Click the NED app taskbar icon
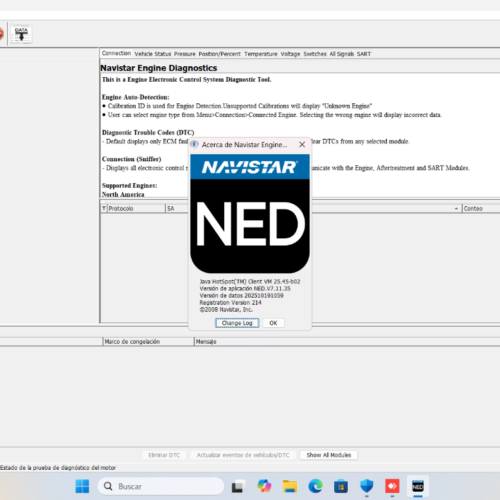 coord(418,486)
